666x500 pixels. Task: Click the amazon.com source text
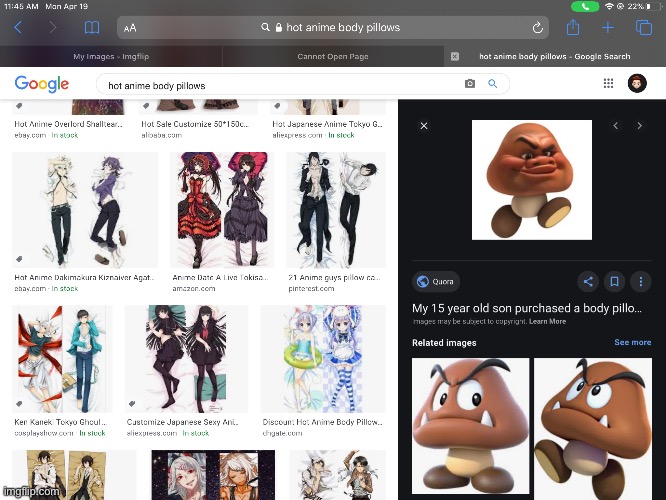pyautogui.click(x=194, y=288)
